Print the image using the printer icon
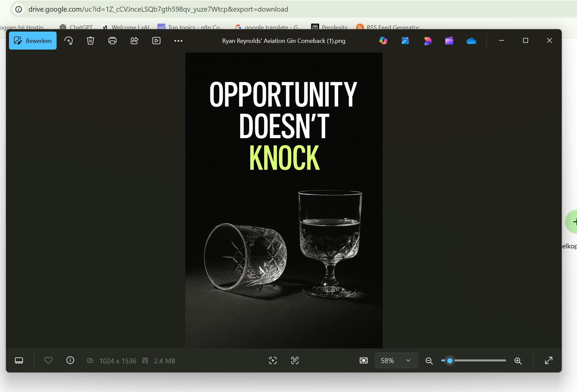Viewport: 577px width, 392px height. click(112, 41)
